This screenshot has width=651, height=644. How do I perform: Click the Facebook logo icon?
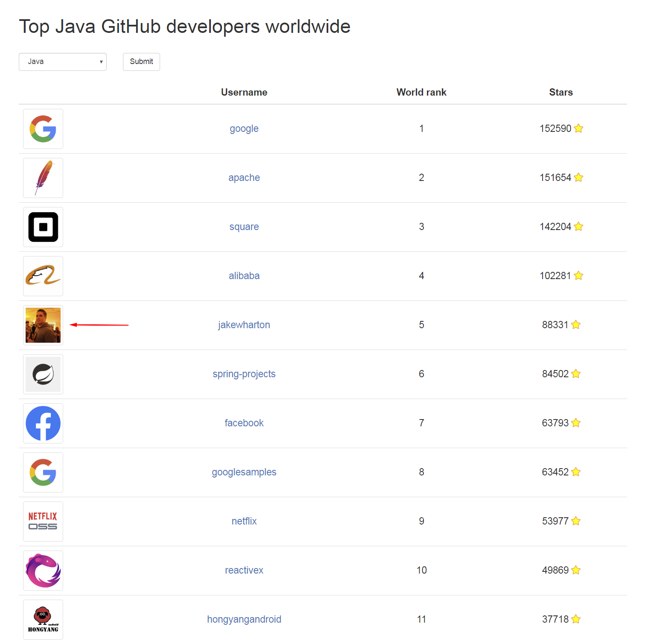click(x=43, y=423)
